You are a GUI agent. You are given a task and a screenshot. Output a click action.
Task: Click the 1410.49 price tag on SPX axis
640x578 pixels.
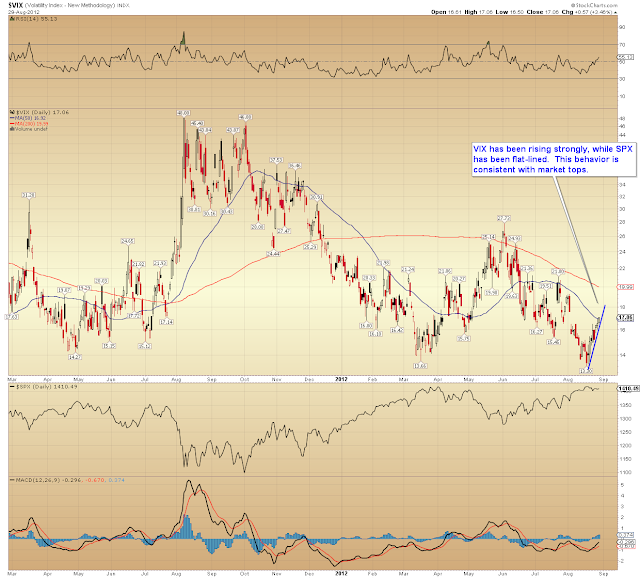(x=628, y=389)
